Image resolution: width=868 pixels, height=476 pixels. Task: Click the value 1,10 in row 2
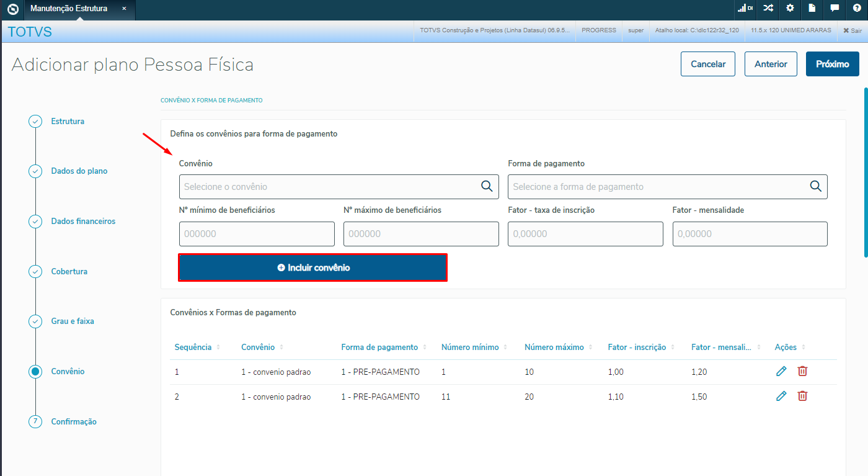(616, 397)
